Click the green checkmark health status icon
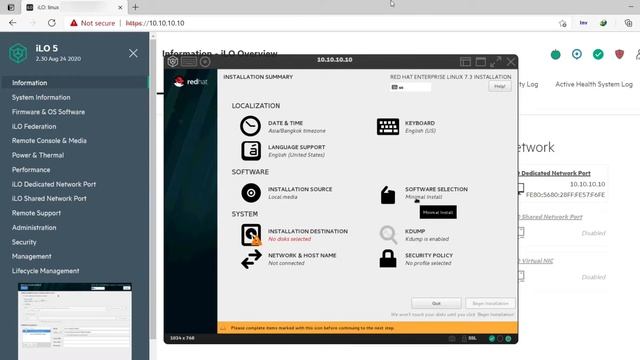Image resolution: width=640 pixels, height=360 pixels. 598,54
